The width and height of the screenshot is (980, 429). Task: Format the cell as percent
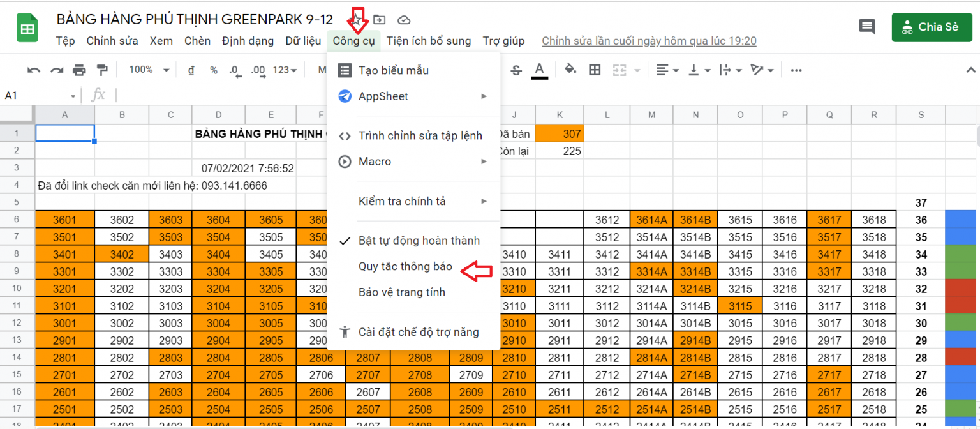point(214,70)
